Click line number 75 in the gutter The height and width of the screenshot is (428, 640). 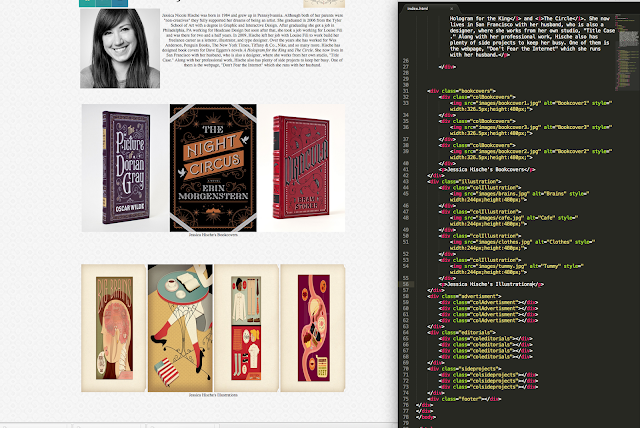coord(405,399)
